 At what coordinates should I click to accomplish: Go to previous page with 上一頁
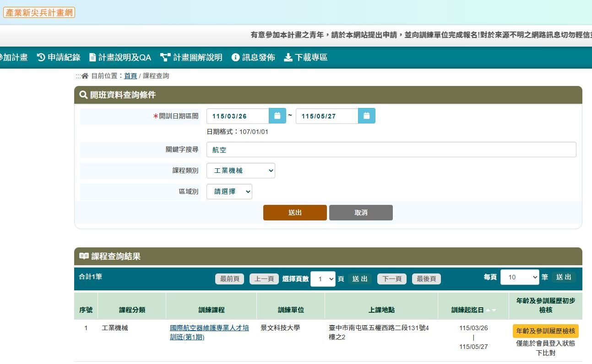264,279
